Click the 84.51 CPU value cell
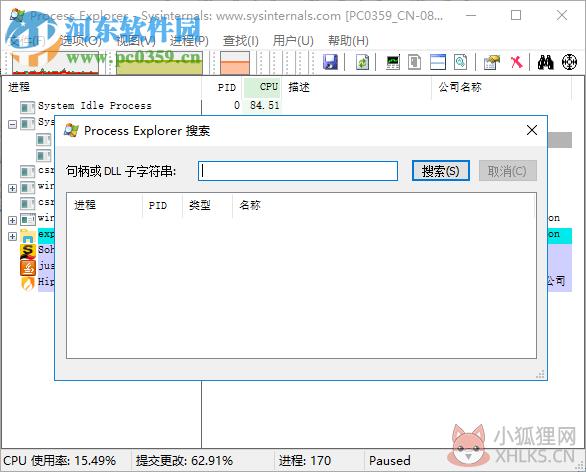Viewport: 586px width, 472px height. 264,106
